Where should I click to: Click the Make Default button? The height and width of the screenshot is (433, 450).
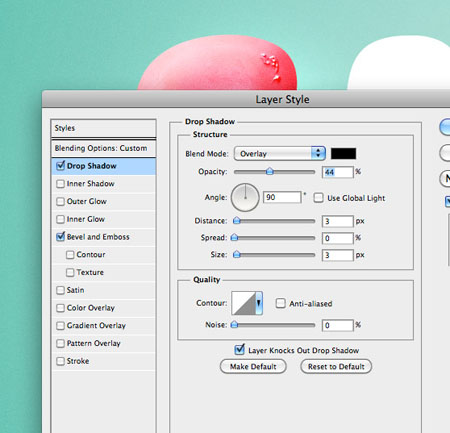[253, 366]
